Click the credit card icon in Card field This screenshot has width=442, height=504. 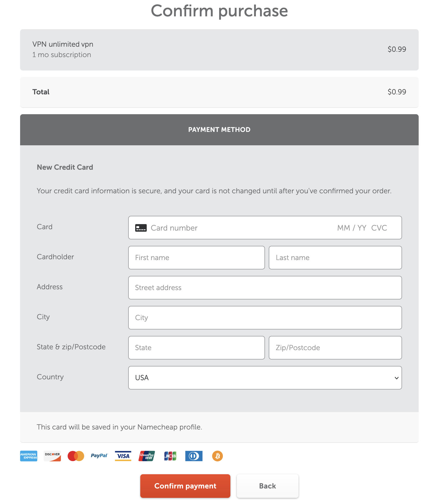[x=141, y=228]
